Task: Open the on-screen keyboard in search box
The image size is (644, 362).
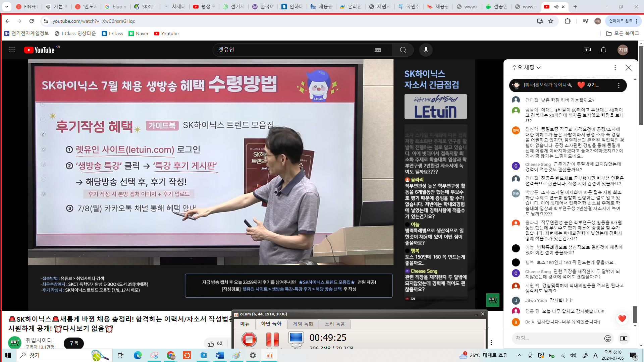Action: pyautogui.click(x=378, y=50)
